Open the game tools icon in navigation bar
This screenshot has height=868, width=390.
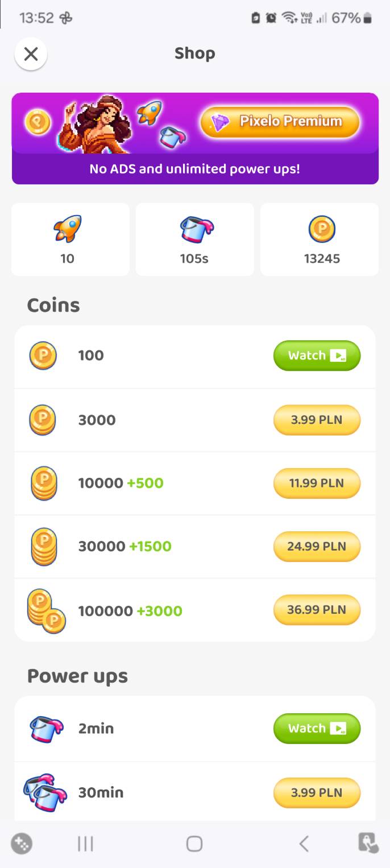22,844
